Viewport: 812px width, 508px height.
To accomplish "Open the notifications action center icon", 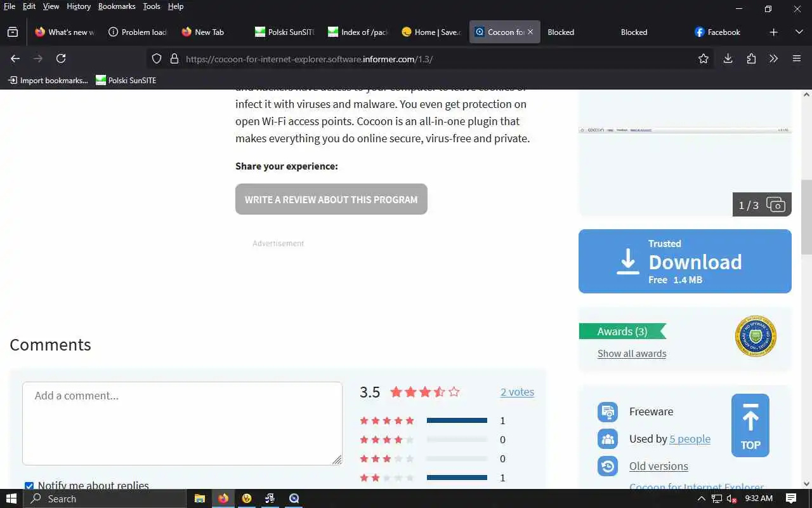I will pos(791,498).
